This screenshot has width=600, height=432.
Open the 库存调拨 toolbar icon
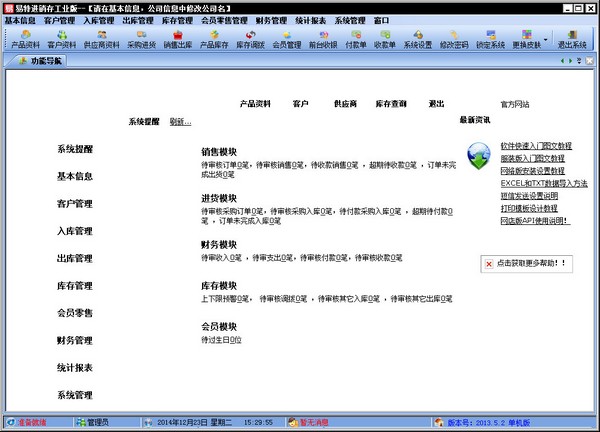[x=250, y=39]
